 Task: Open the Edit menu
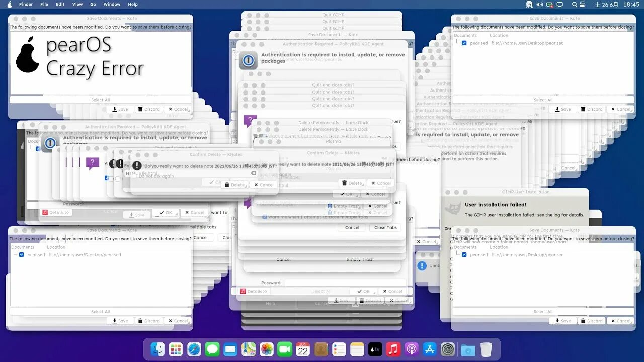pyautogui.click(x=60, y=4)
